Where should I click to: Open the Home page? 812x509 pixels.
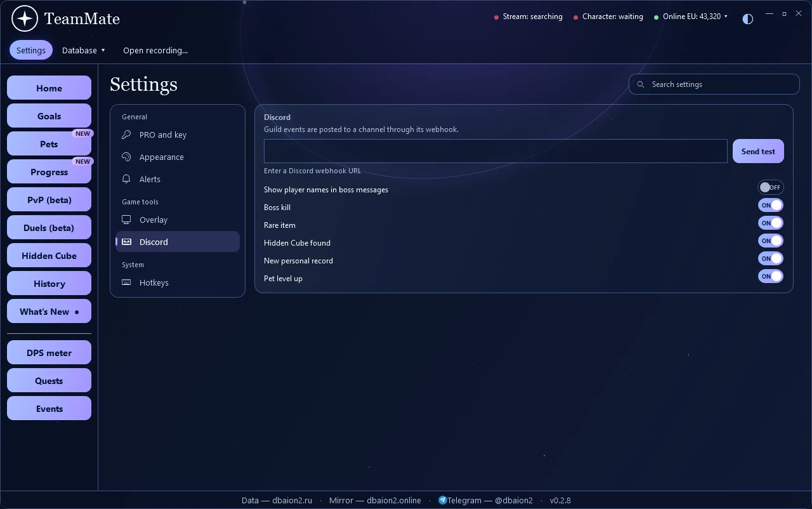[x=49, y=88]
